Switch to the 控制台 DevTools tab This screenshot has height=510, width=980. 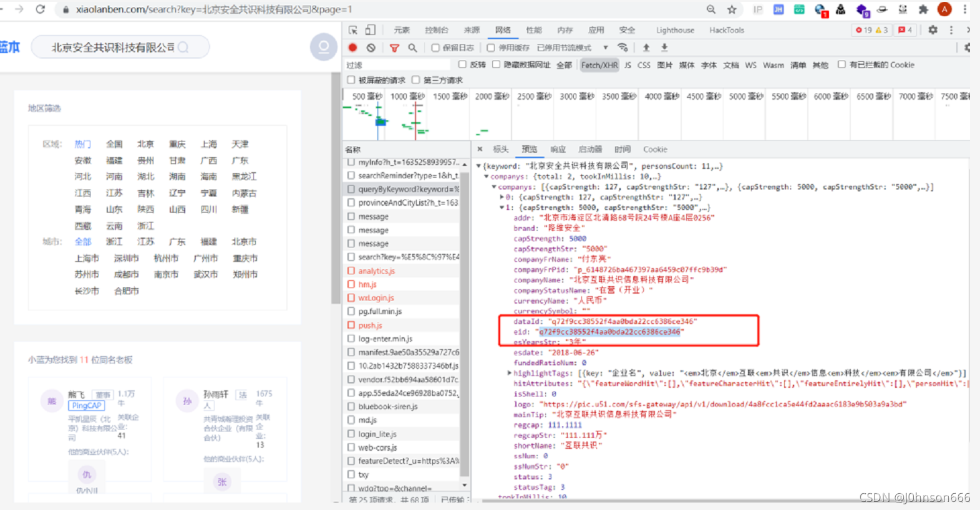pos(436,30)
